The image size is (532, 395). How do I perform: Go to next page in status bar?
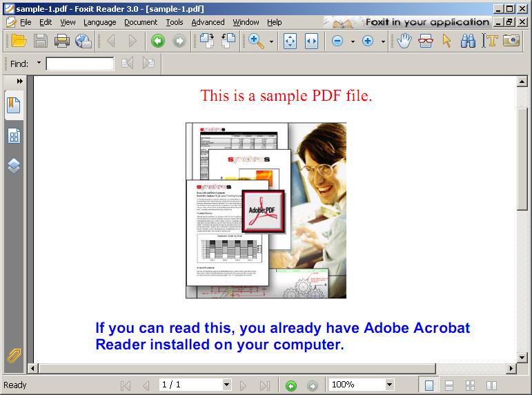[x=243, y=385]
